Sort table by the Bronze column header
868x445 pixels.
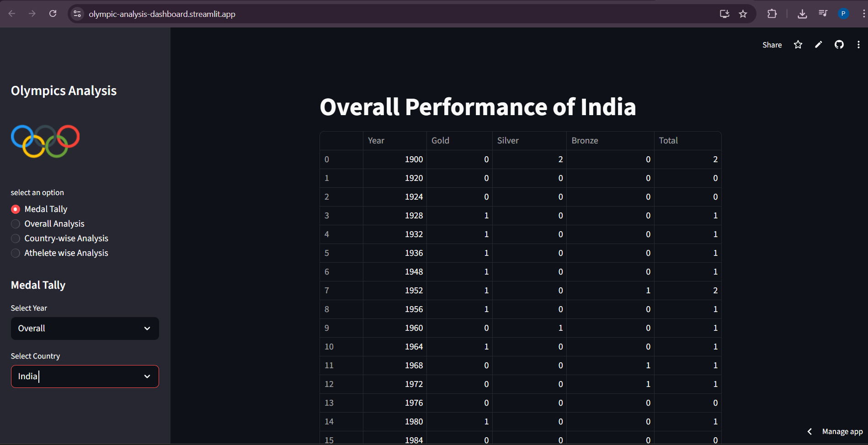point(610,141)
